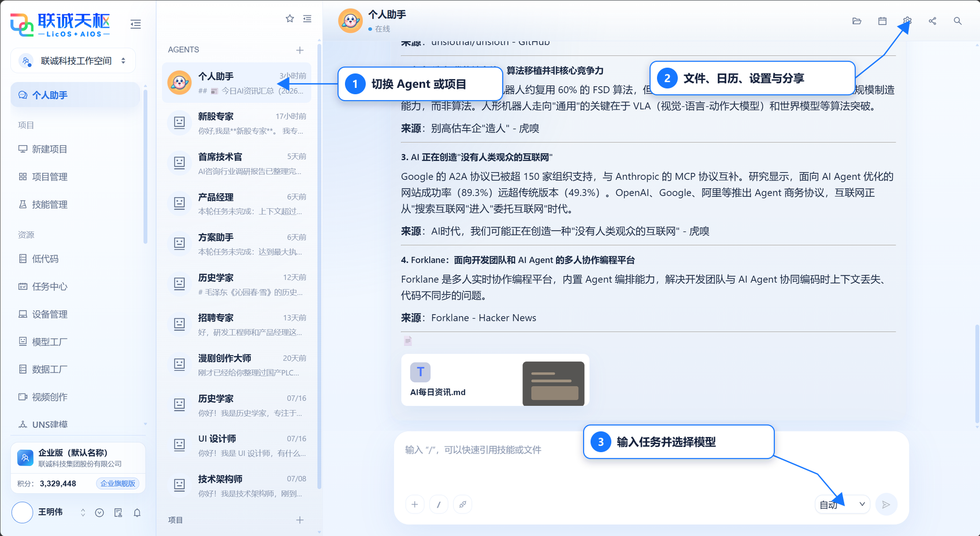Open the AI每日资讯.md file card
This screenshot has width=980, height=536.
click(x=495, y=380)
